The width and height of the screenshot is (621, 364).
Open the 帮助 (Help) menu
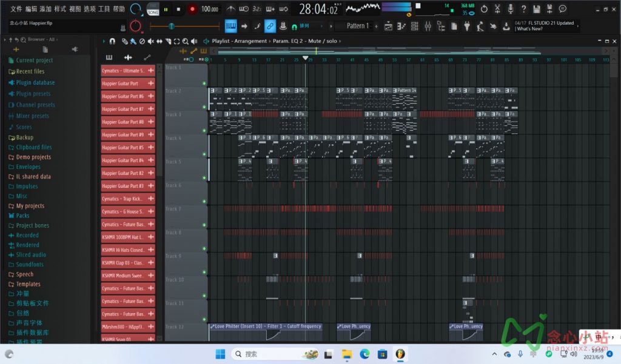pyautogui.click(x=119, y=8)
